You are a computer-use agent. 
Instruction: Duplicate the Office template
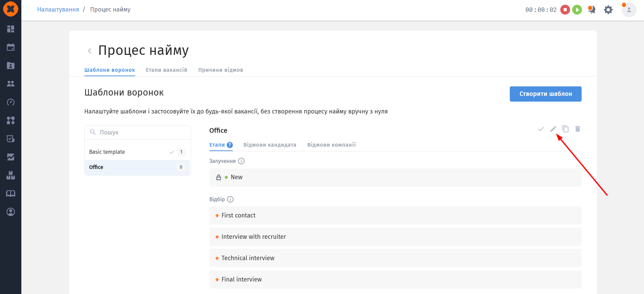pos(565,129)
